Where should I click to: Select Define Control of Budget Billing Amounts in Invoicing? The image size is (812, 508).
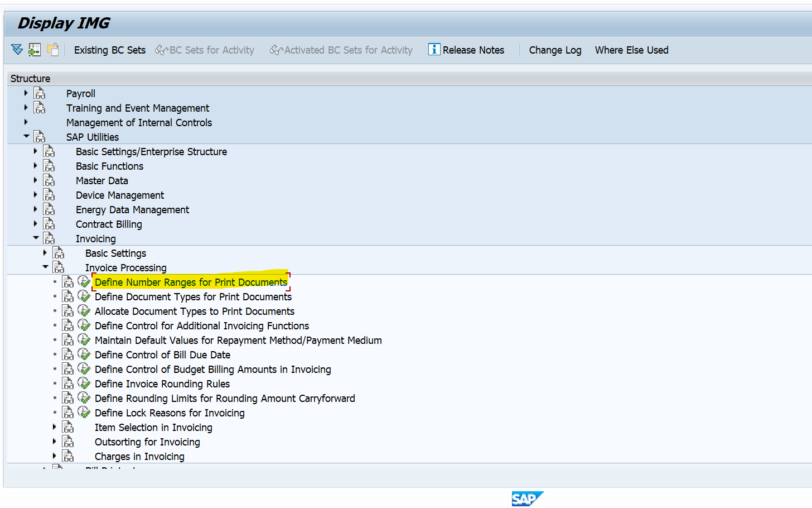(x=213, y=369)
